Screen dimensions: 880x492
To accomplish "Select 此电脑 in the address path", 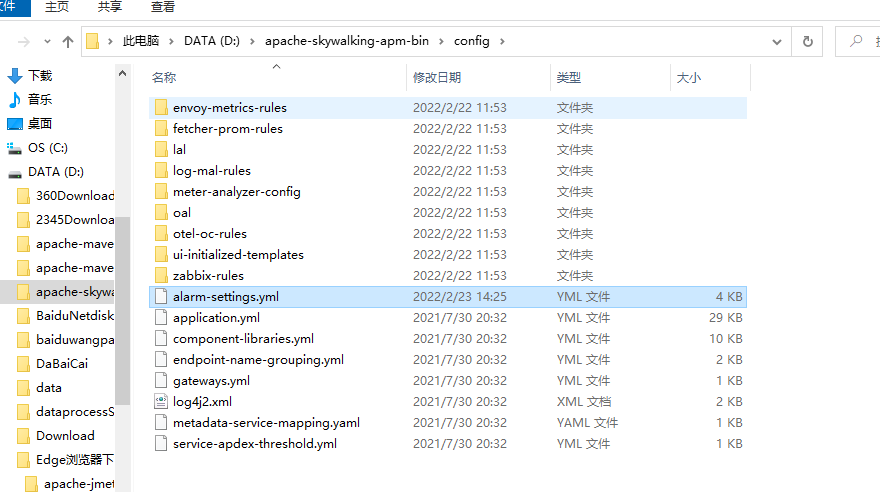I will 141,41.
